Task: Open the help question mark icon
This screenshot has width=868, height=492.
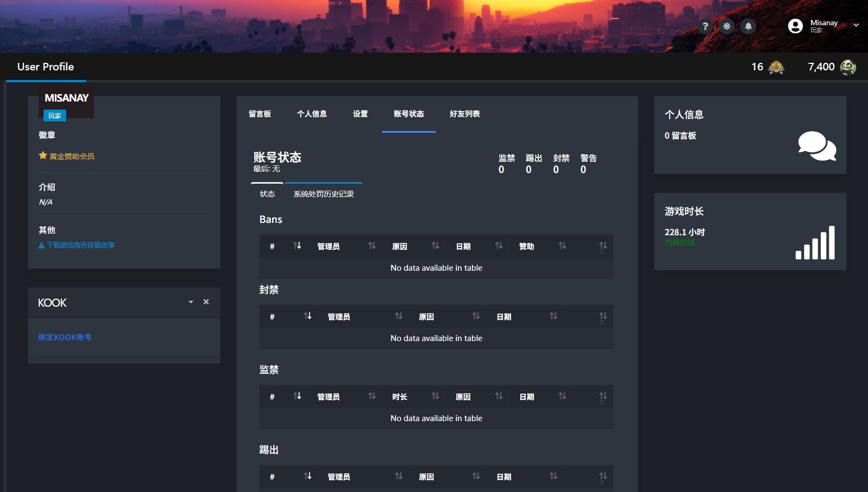Action: pyautogui.click(x=705, y=26)
